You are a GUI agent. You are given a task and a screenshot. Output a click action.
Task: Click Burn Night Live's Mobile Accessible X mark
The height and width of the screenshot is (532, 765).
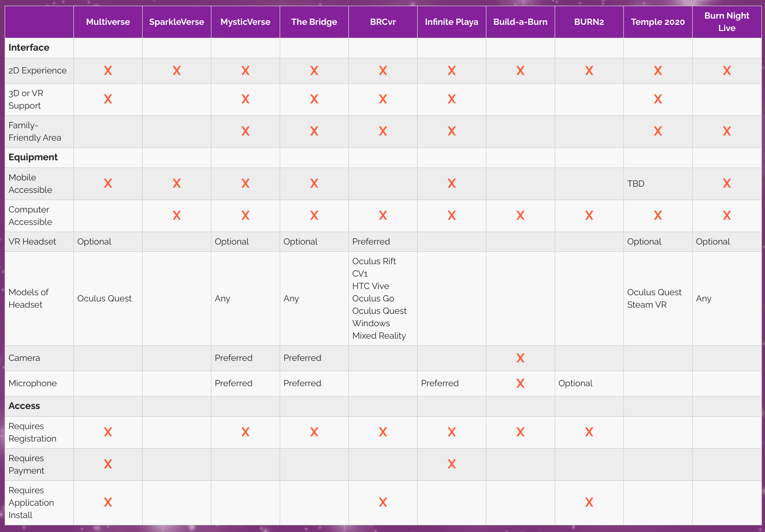click(x=727, y=184)
